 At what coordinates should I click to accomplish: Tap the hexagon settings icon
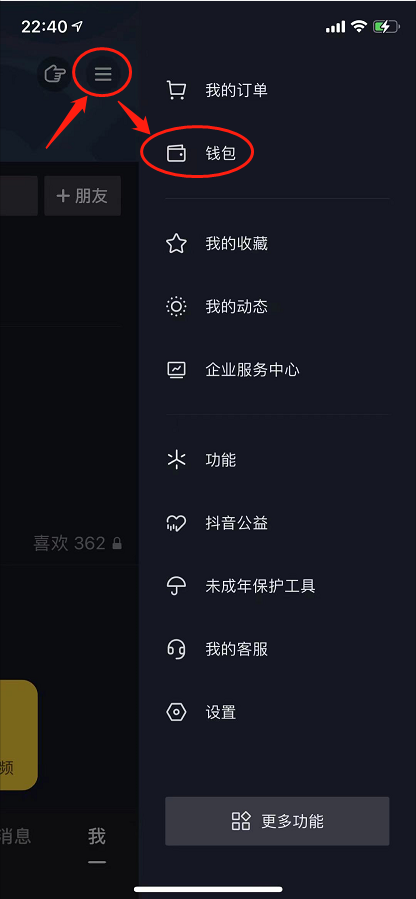(176, 712)
